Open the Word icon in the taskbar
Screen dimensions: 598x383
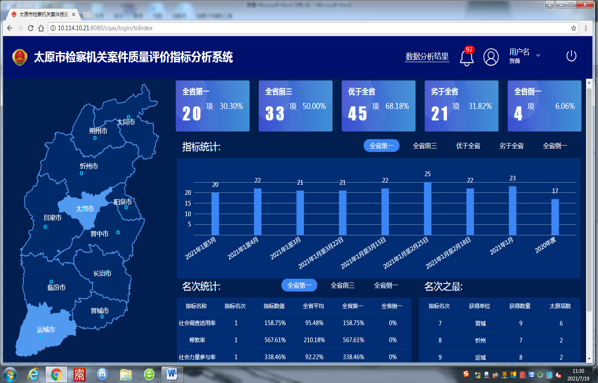click(172, 375)
